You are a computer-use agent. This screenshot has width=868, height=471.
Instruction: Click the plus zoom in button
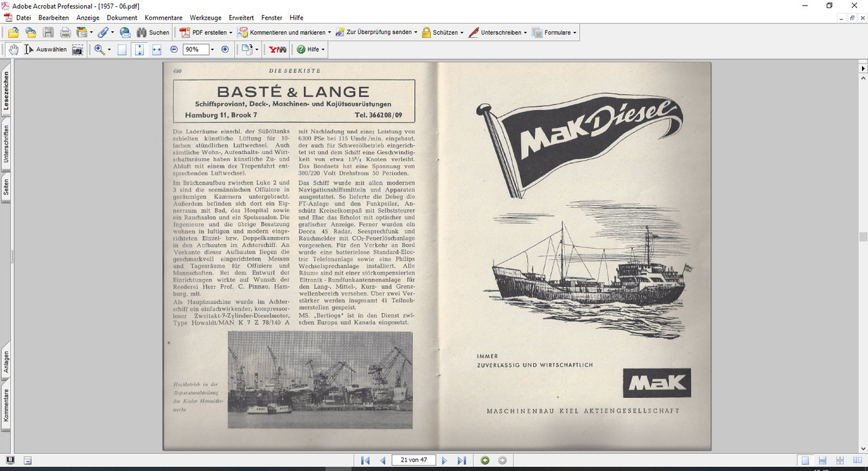[x=225, y=50]
